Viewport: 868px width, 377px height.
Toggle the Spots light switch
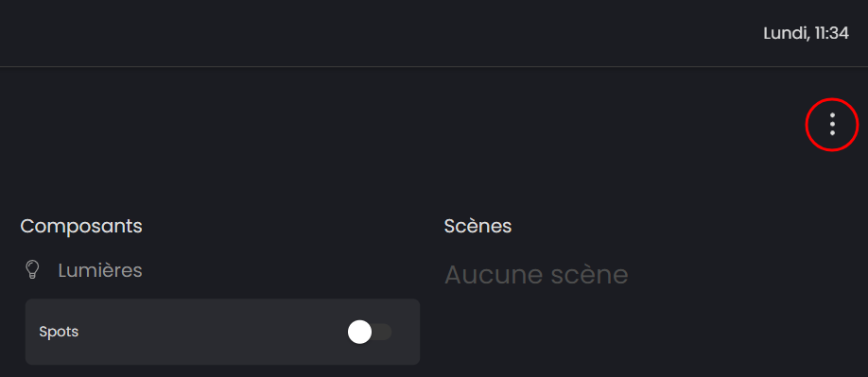pos(370,332)
